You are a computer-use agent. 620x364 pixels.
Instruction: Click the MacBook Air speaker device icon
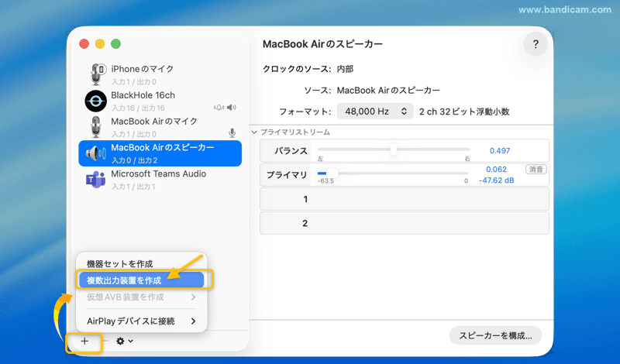point(95,153)
